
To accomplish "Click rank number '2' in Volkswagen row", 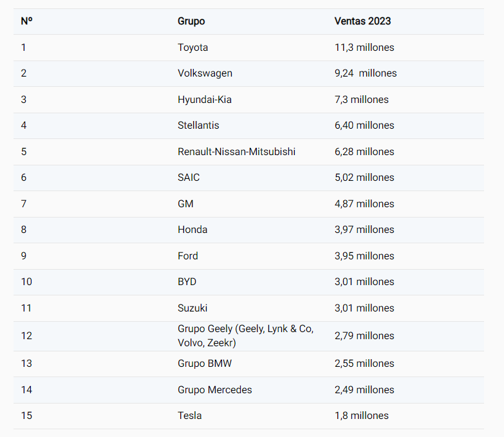I will coord(24,73).
